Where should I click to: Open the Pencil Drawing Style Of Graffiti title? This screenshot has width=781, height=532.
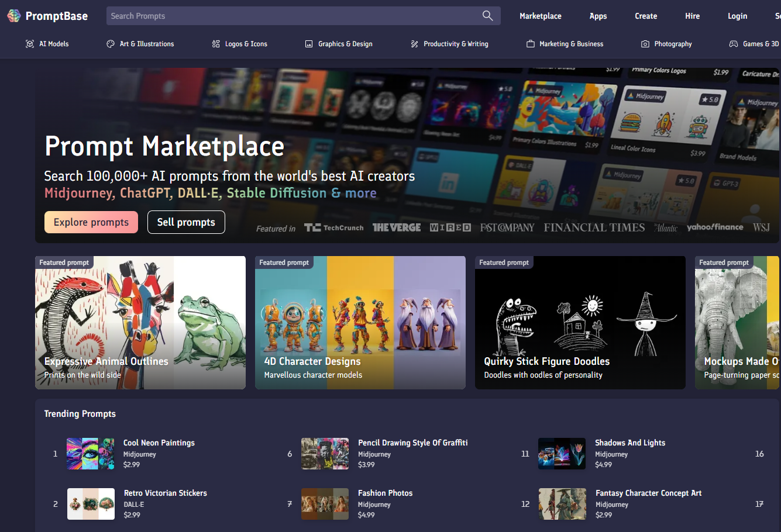pos(413,443)
